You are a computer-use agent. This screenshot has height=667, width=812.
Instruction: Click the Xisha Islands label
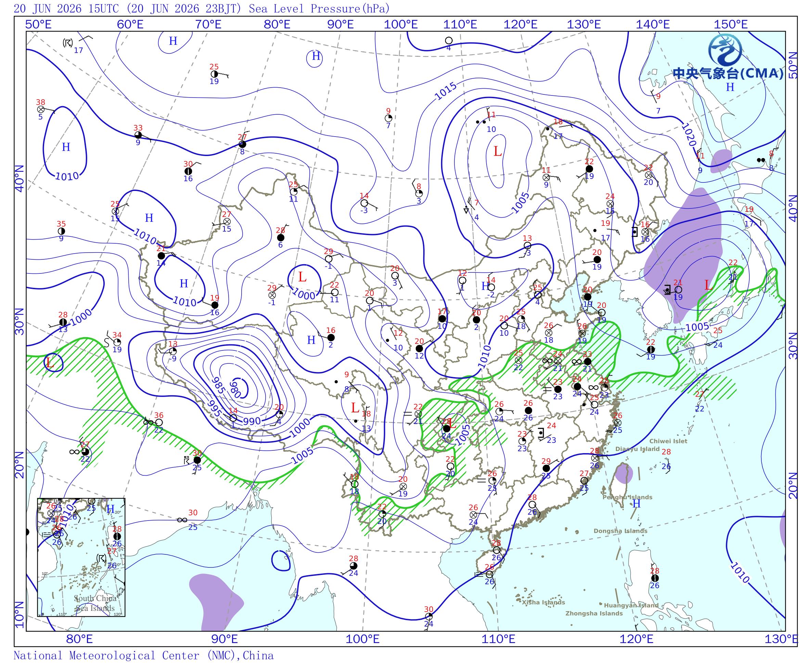pos(543,602)
